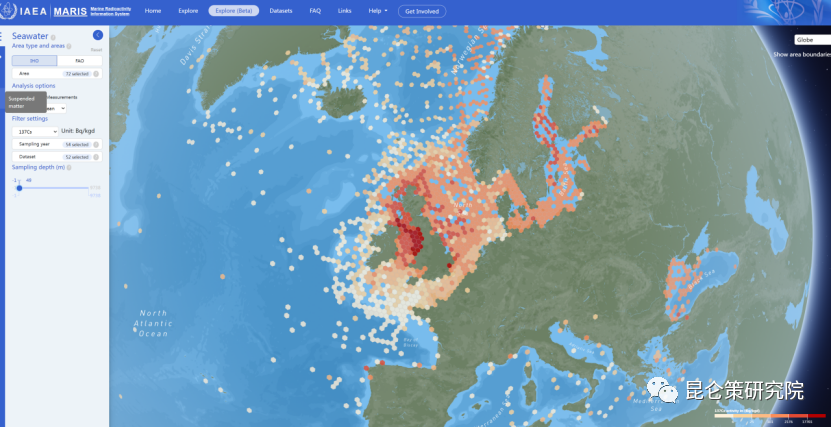Click the help icon beside Seawater title

(53, 37)
